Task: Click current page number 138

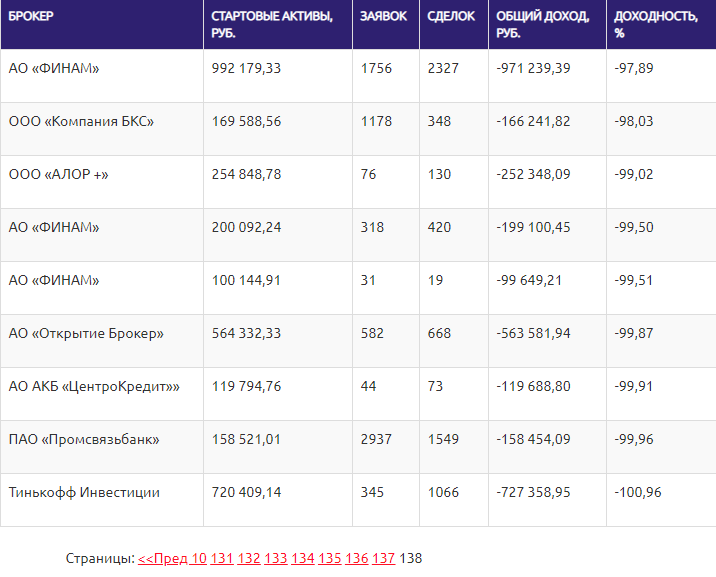Action: (411, 558)
